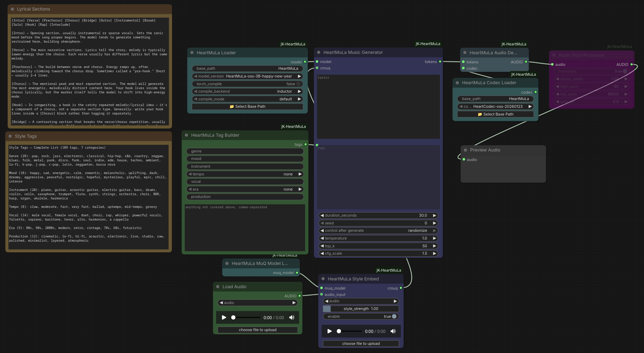Collapse the Lyrical Sections note dot
644x353 pixels.
pos(12,9)
